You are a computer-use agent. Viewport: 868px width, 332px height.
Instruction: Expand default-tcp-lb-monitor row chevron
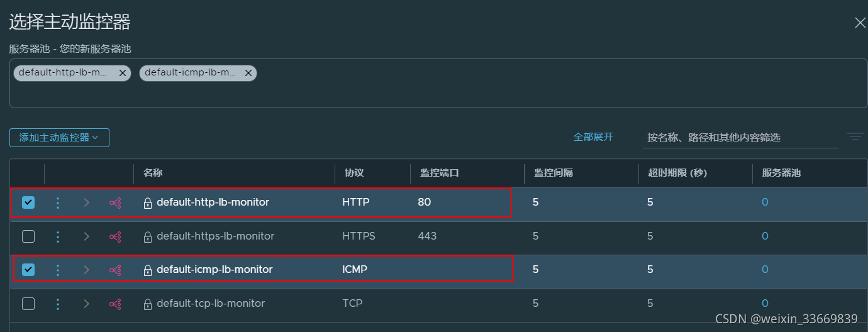pos(87,304)
